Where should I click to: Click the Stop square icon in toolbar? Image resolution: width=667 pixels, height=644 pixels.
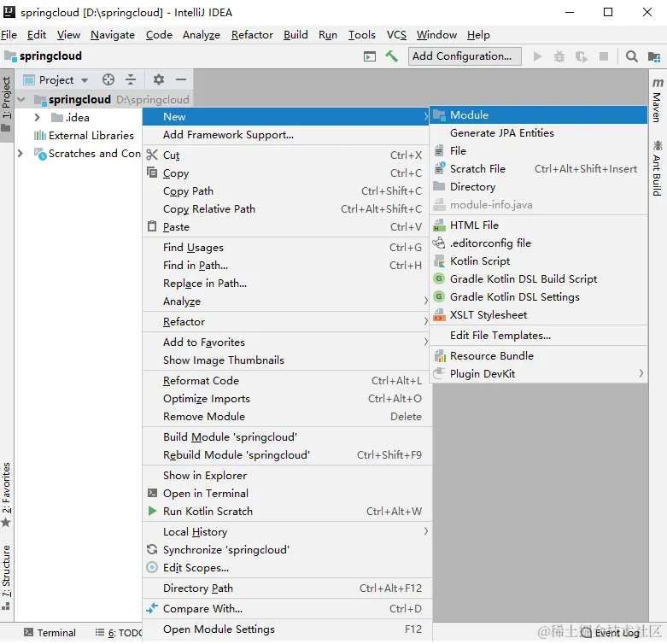(x=603, y=56)
